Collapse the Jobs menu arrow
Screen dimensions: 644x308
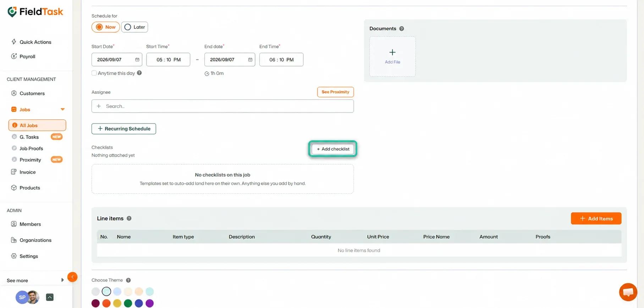click(x=62, y=109)
